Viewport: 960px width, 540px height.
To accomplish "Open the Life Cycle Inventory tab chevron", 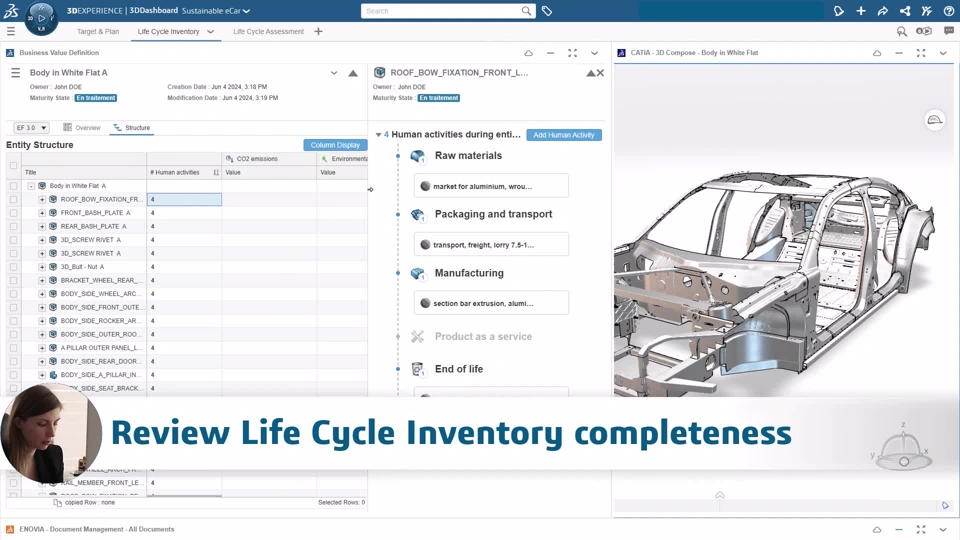I will coord(211,32).
